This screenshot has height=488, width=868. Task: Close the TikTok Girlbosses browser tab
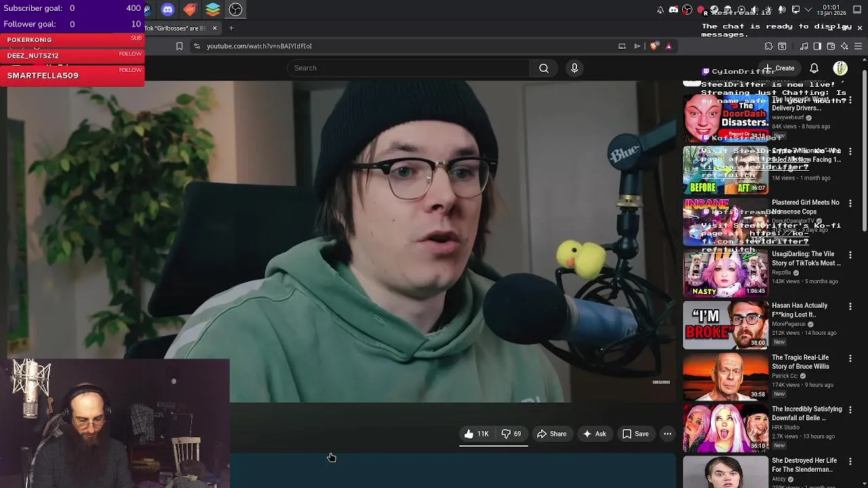point(214,28)
